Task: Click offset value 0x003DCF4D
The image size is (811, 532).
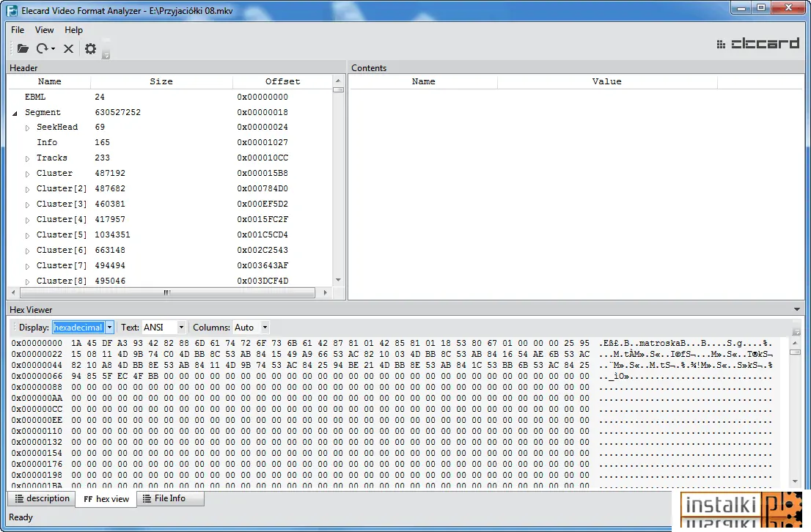Action: pos(263,281)
